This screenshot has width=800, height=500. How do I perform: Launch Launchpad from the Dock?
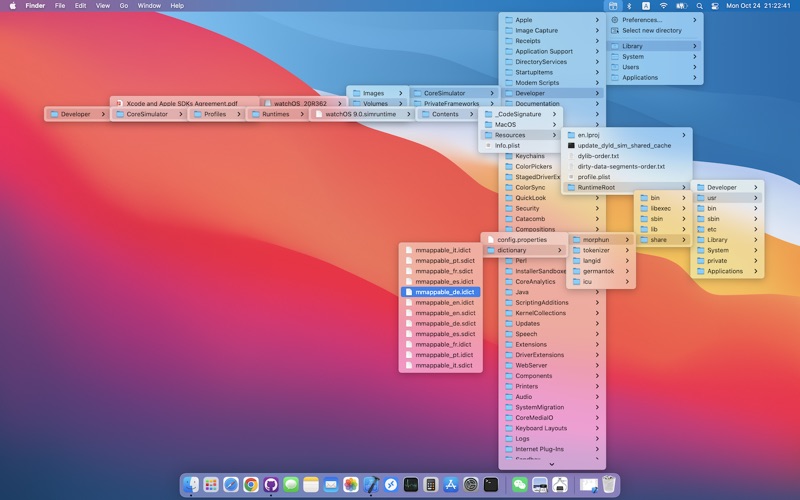(x=211, y=484)
